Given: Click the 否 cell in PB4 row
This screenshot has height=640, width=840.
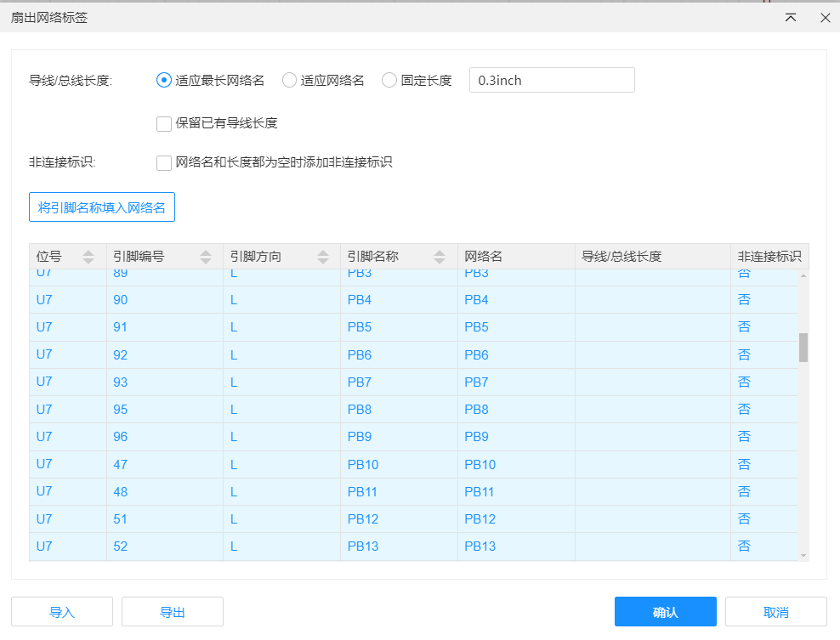Looking at the screenshot, I should coord(764,300).
